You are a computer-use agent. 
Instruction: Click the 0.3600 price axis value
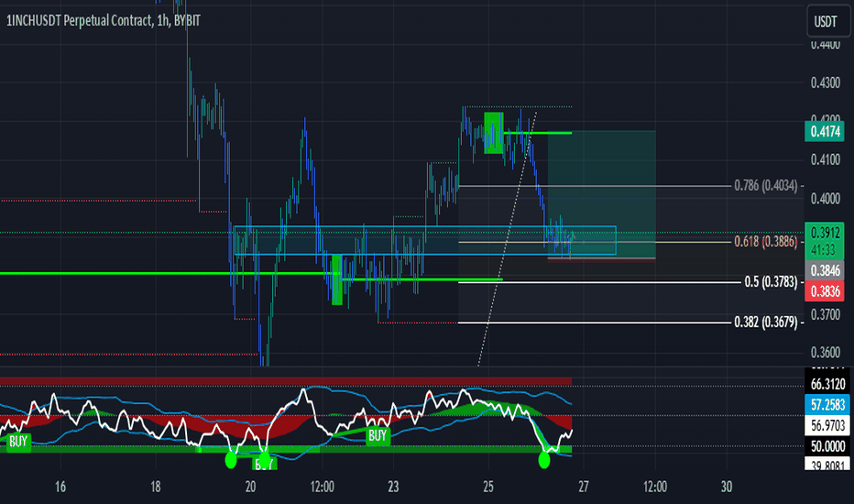[x=825, y=353]
